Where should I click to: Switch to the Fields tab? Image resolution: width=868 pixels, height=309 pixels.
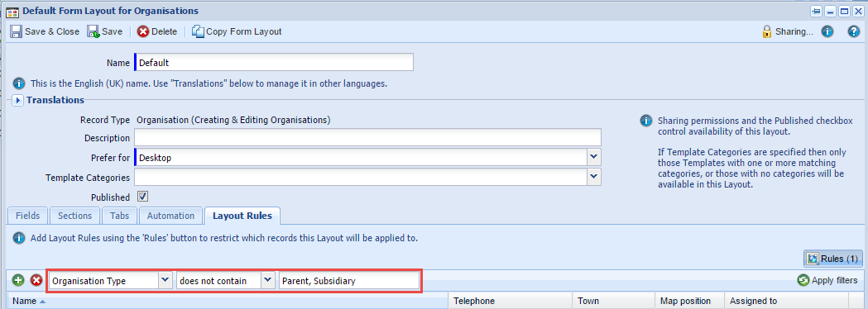pyautogui.click(x=27, y=216)
